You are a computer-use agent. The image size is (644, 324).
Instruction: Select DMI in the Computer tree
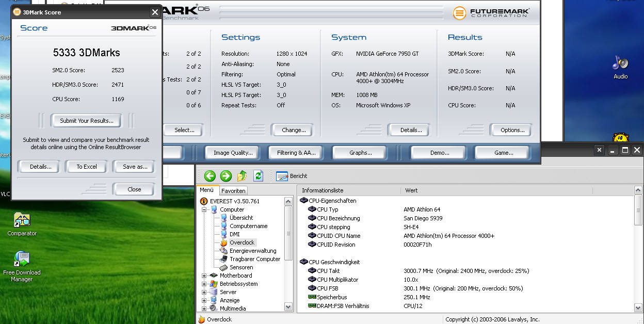tap(234, 234)
